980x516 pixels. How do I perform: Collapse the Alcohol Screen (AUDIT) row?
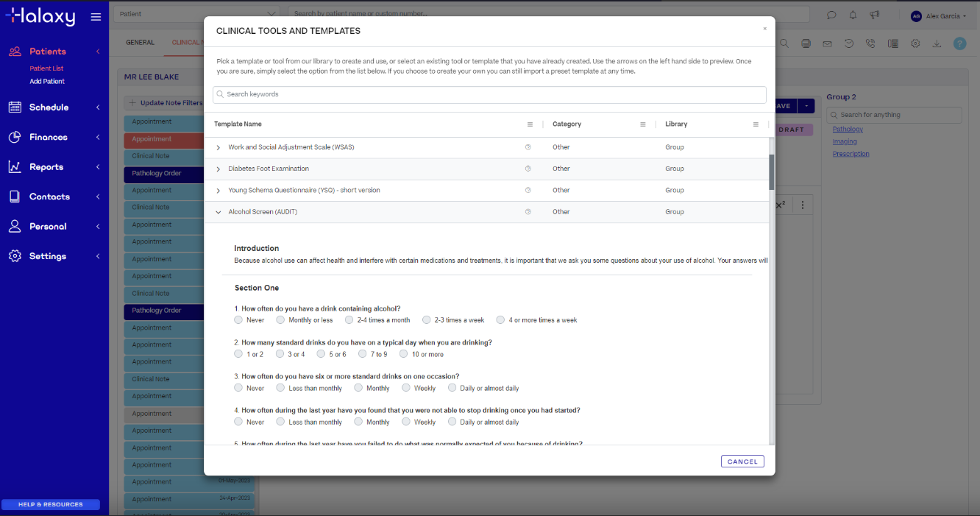pyautogui.click(x=219, y=212)
